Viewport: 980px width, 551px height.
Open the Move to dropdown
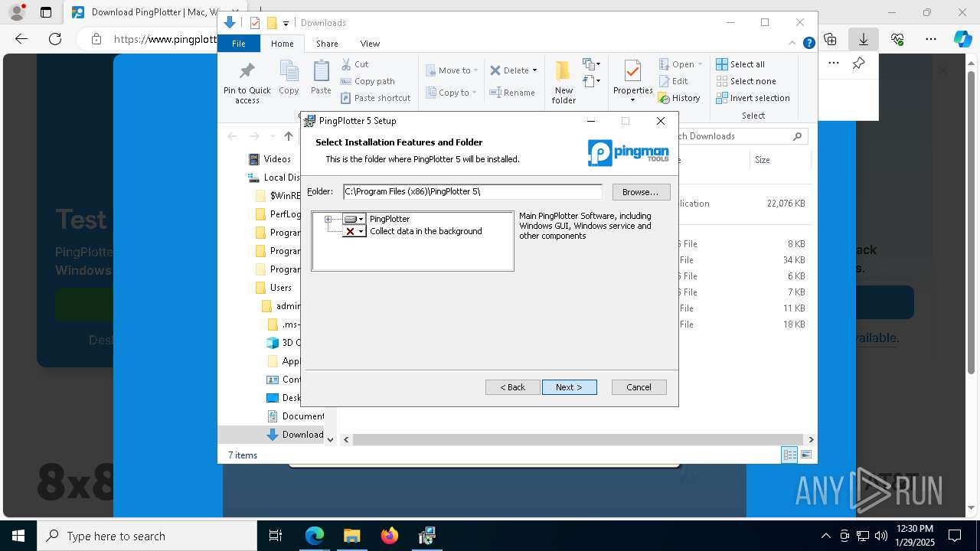pyautogui.click(x=452, y=70)
